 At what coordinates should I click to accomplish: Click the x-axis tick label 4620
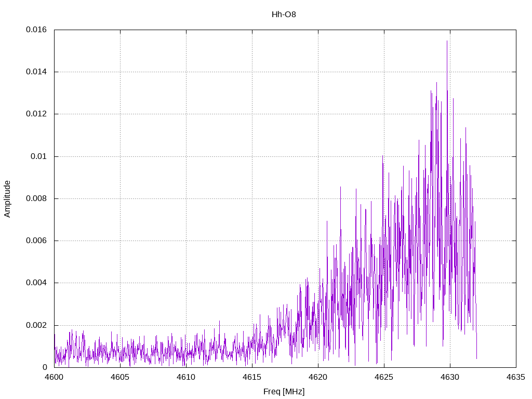[x=318, y=377]
